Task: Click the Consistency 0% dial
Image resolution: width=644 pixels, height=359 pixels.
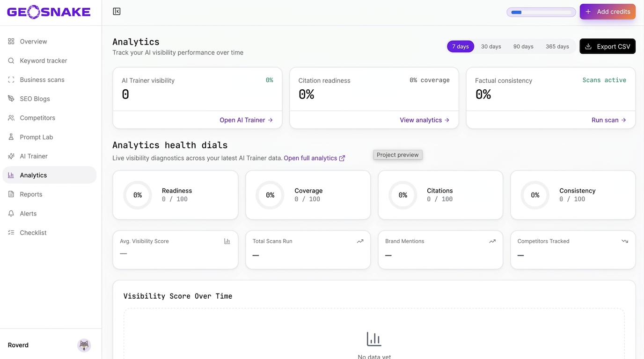Action: 535,195
